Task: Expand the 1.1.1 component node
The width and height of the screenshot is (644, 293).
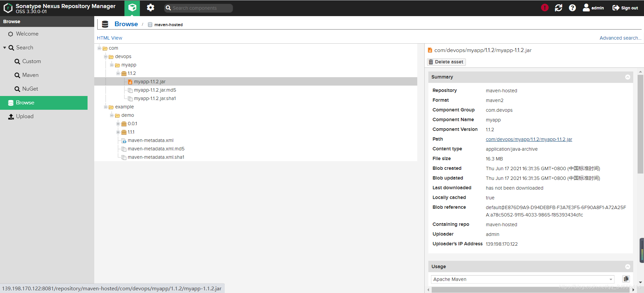Action: (x=118, y=132)
